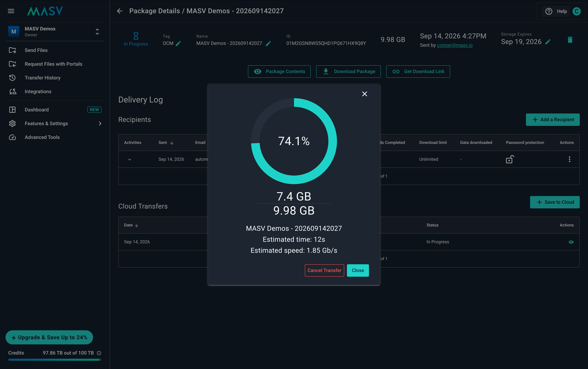
Task: Open user avatar C
Action: coord(576,11)
